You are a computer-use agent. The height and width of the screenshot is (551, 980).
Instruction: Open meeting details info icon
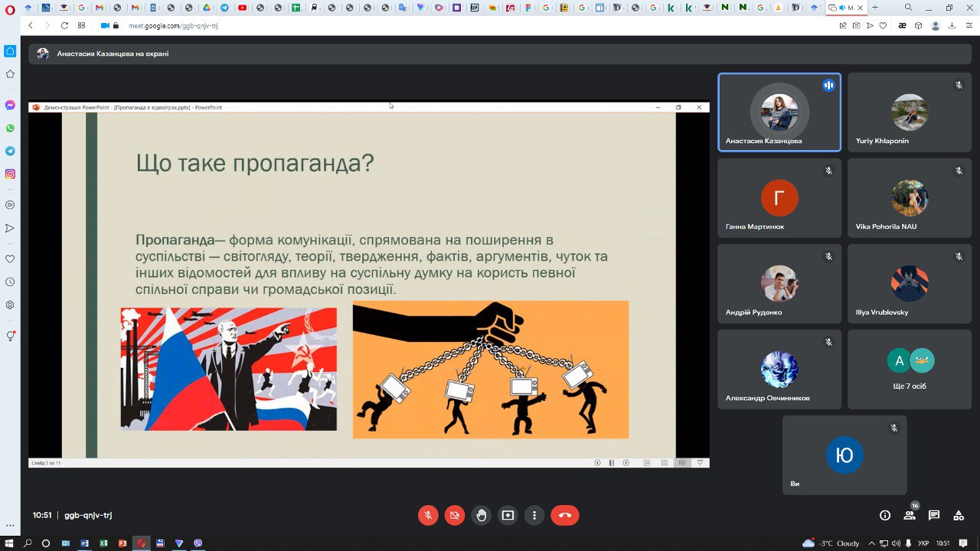(x=885, y=515)
